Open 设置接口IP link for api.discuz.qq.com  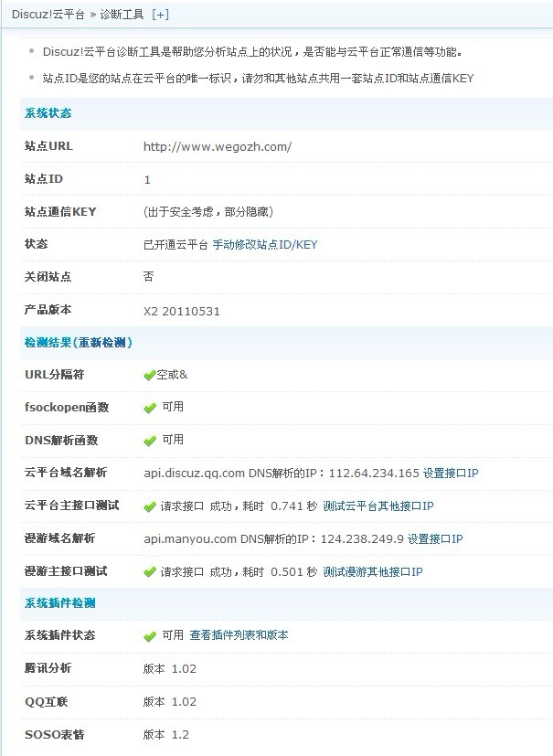(451, 473)
